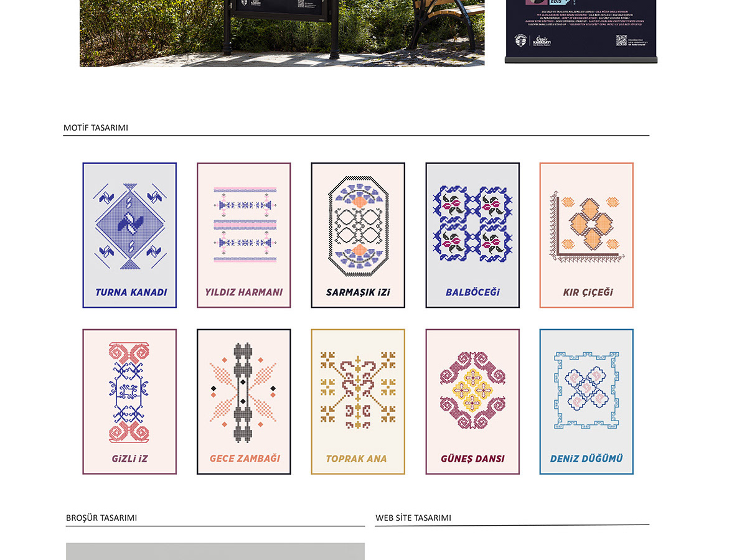747x560 pixels.
Task: Click the QR code on the dark poster
Action: pos(621,41)
